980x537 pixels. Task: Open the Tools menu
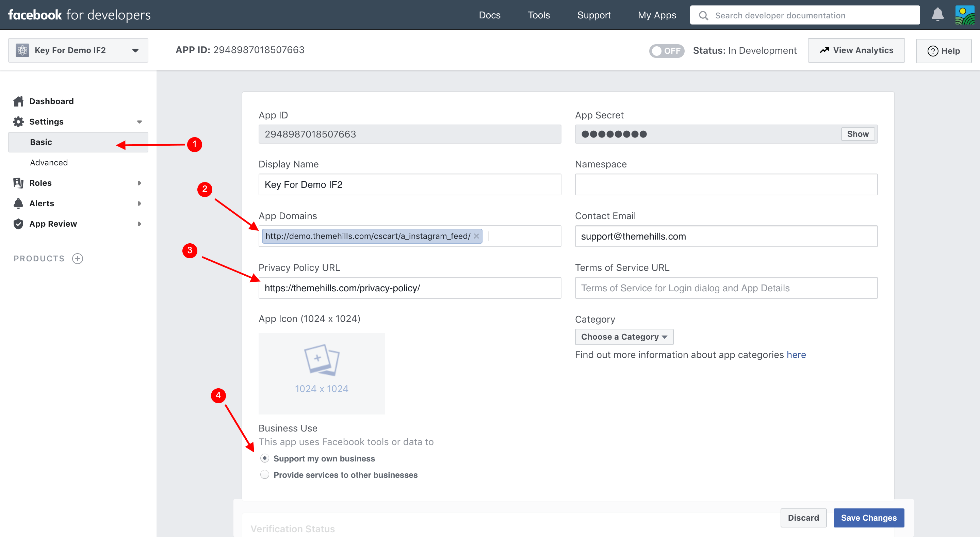[x=539, y=15]
